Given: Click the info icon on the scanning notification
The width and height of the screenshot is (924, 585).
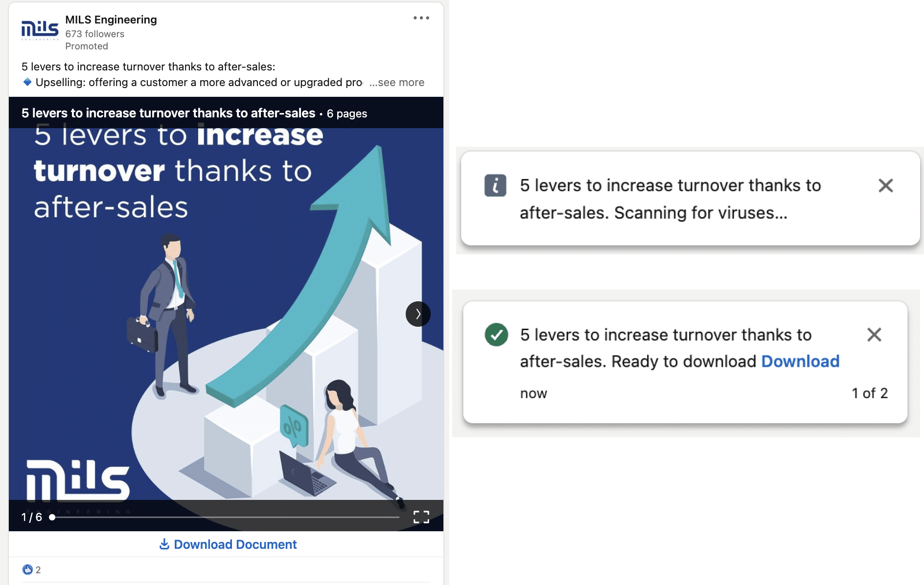Looking at the screenshot, I should pos(494,186).
